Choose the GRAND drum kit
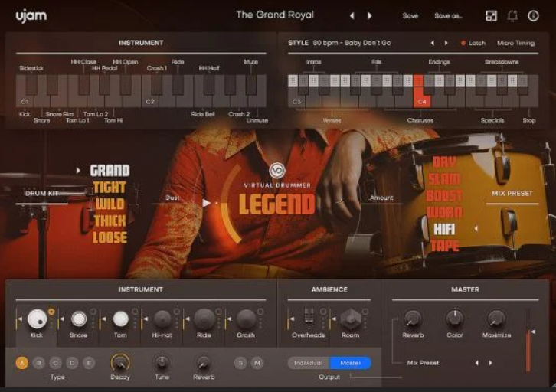The image size is (556, 392). click(110, 171)
